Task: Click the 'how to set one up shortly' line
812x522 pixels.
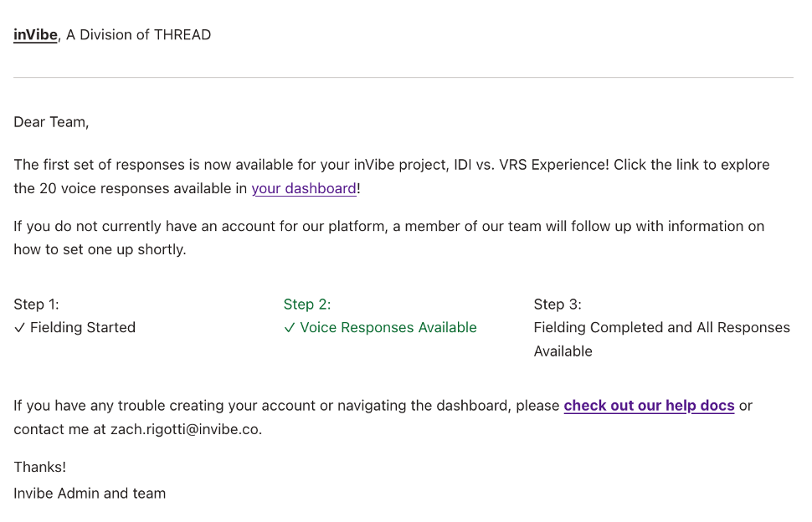Action: coord(100,249)
